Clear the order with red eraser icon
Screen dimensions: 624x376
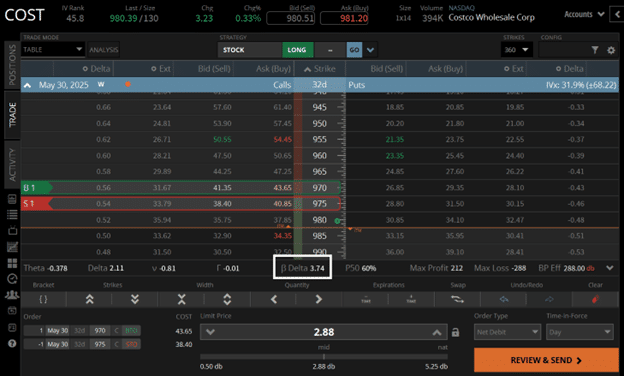pos(595,299)
